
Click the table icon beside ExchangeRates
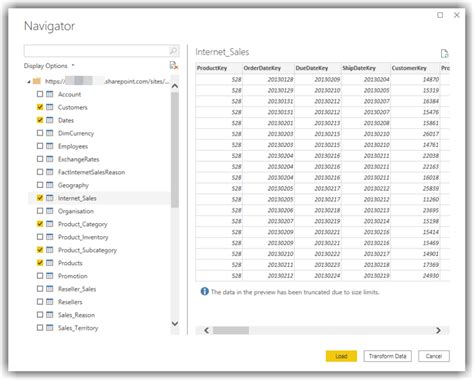pos(50,159)
